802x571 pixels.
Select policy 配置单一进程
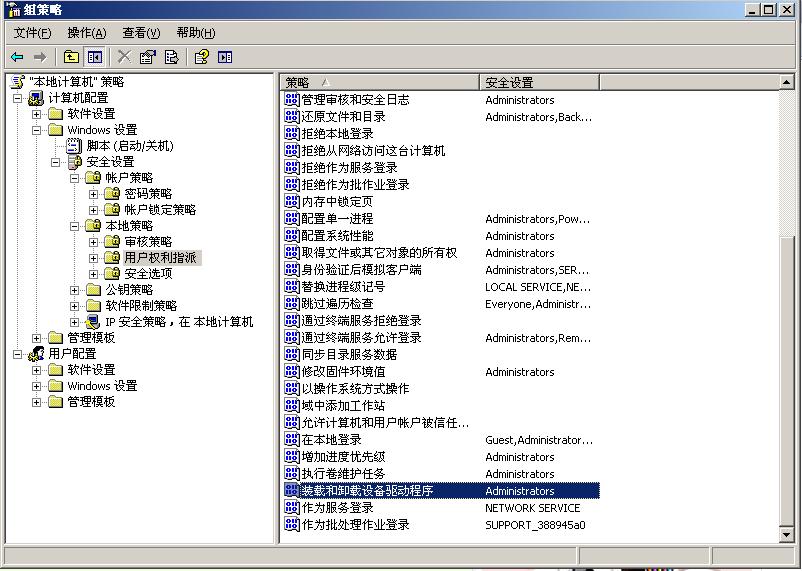pos(338,218)
